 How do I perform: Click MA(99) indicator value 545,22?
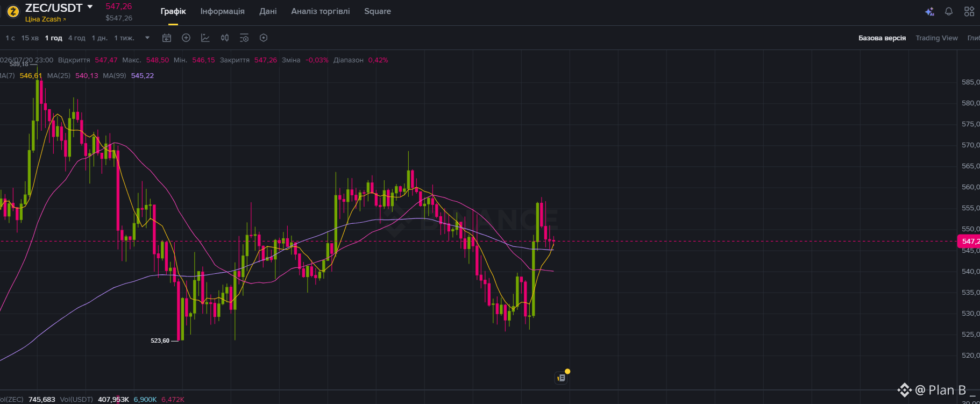click(142, 76)
